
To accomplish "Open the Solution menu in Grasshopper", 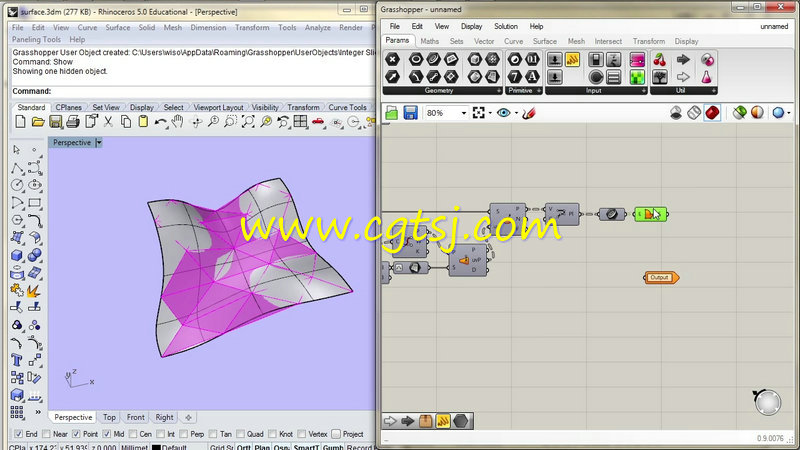I will click(506, 27).
